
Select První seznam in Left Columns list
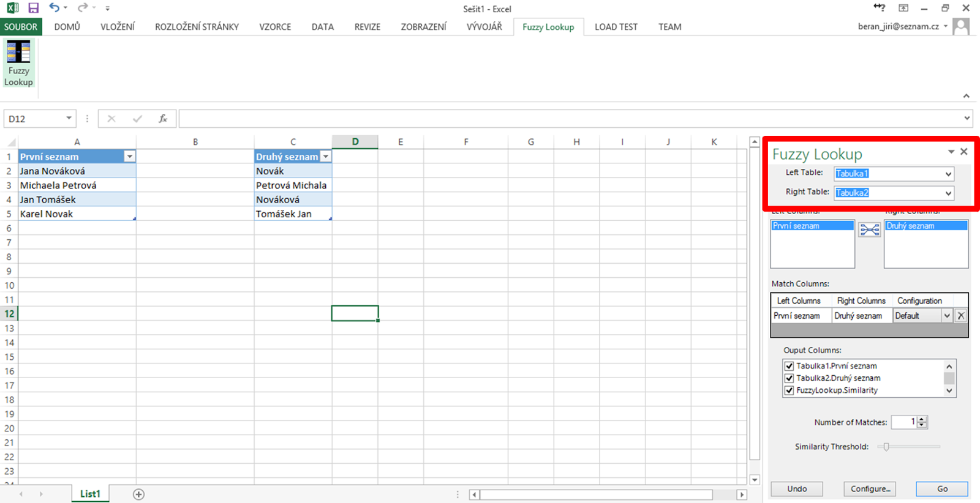click(x=812, y=226)
